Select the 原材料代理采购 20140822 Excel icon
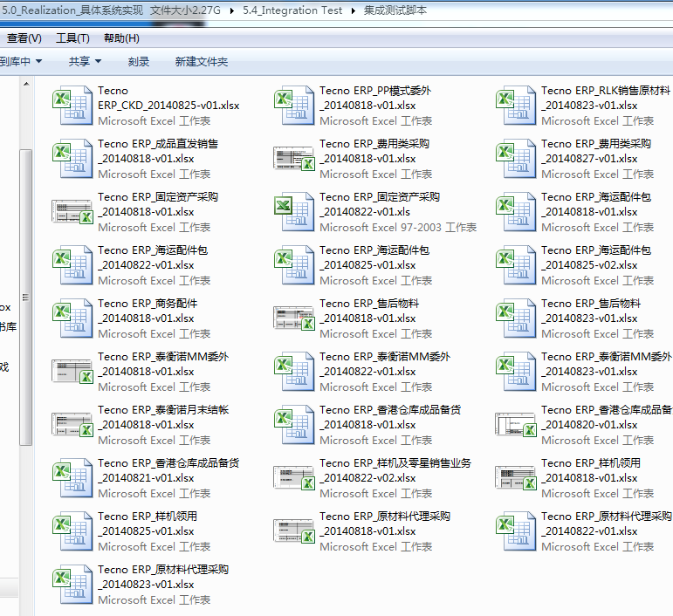 516,531
